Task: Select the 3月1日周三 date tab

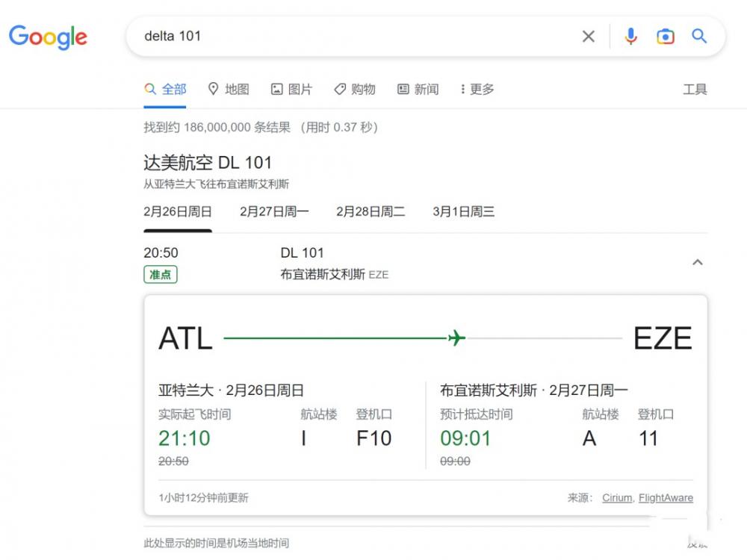Action: (463, 211)
